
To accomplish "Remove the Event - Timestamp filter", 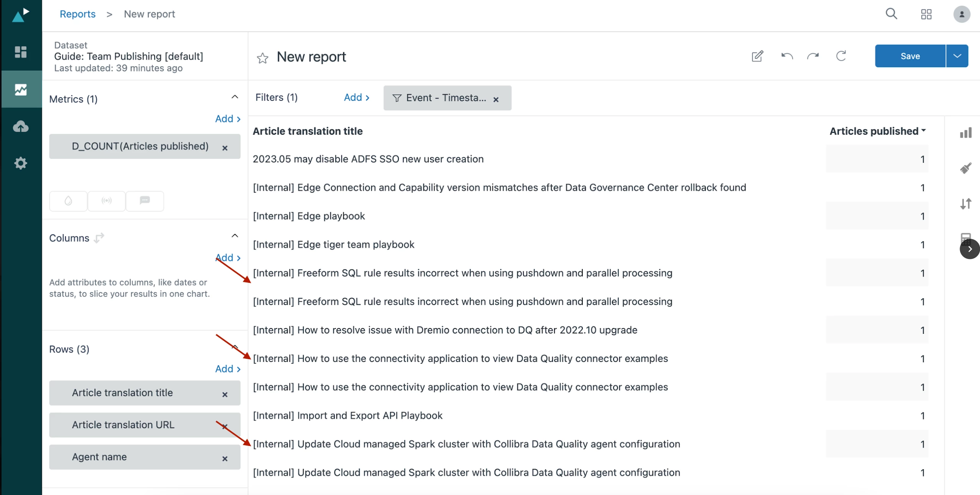I will (496, 100).
